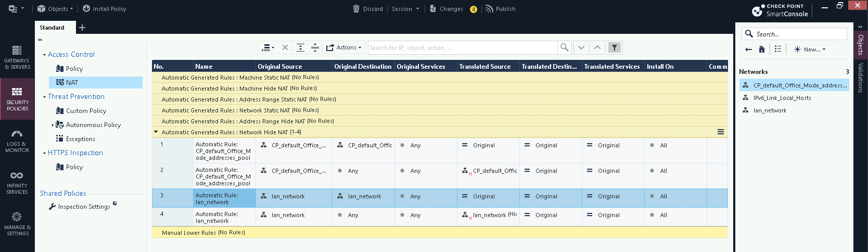Viewport: 868px width, 252px height.
Task: Open the New... object dropdown
Action: pos(810,49)
